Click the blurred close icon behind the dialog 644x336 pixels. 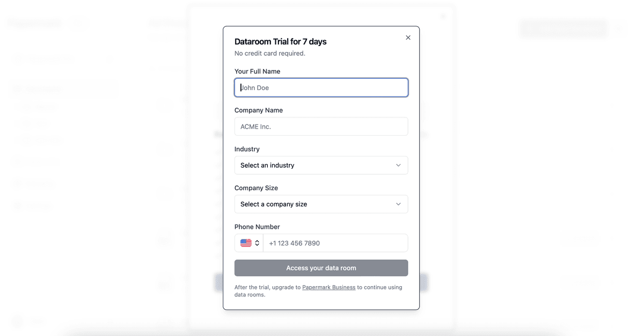point(443,17)
